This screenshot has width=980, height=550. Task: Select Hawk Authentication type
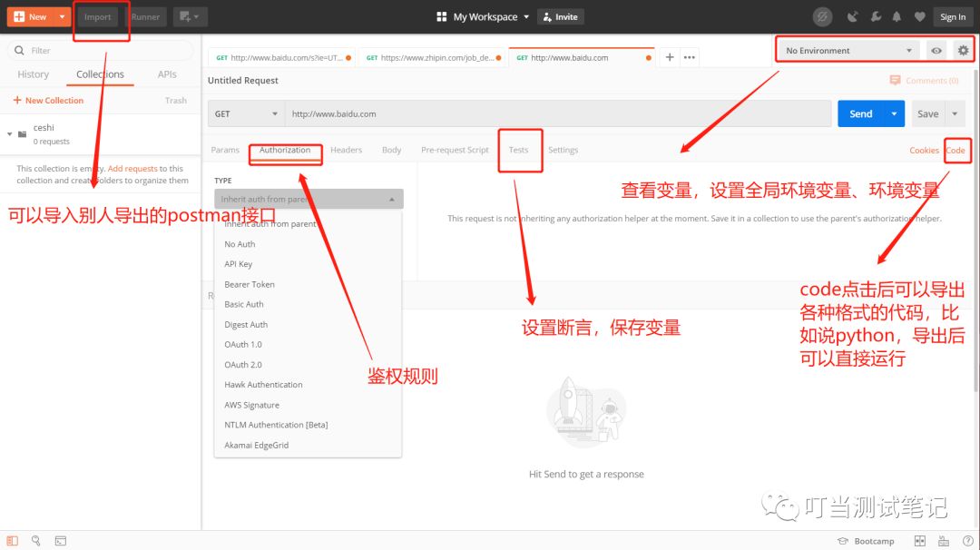(263, 385)
